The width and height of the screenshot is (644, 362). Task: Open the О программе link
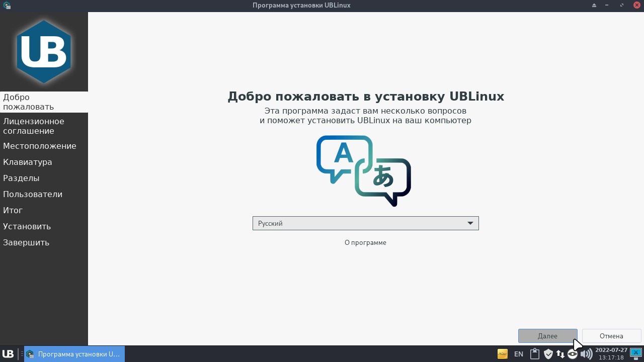(365, 242)
